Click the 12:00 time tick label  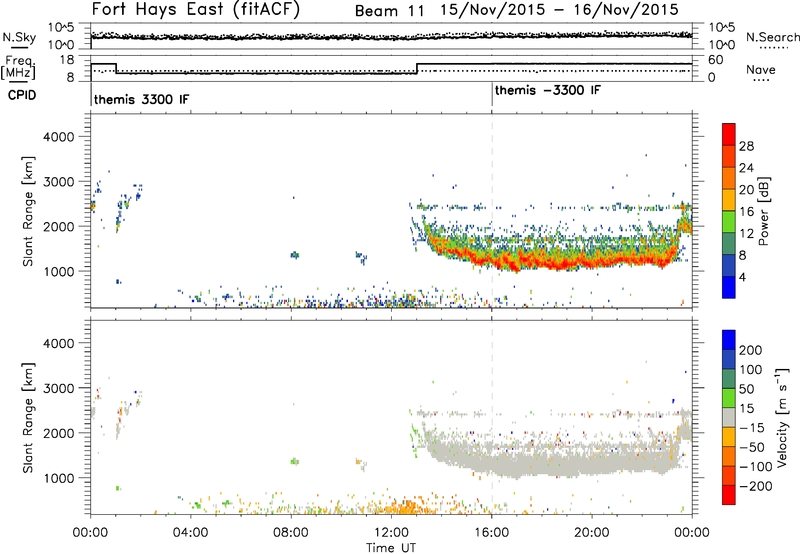point(391,533)
